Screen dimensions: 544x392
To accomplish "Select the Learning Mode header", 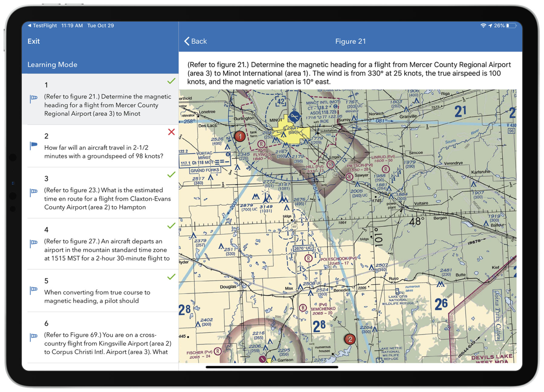I will (x=52, y=64).
